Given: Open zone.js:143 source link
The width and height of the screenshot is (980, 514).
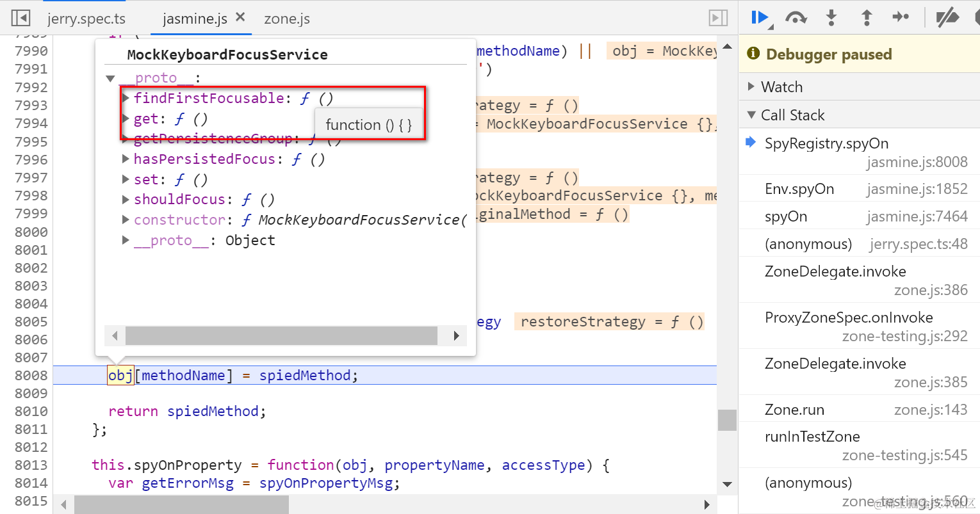Looking at the screenshot, I should 931,409.
